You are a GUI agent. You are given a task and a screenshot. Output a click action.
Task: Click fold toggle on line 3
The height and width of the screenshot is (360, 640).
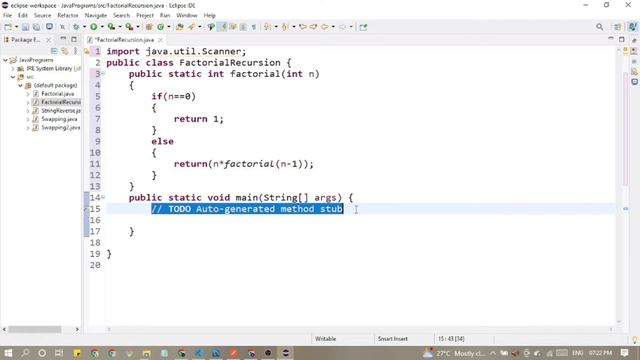(103, 74)
